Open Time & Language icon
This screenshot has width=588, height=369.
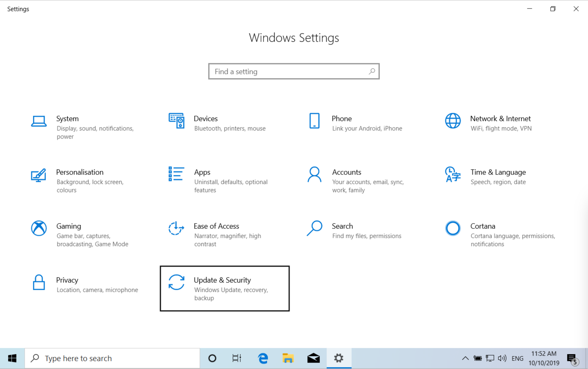click(453, 174)
